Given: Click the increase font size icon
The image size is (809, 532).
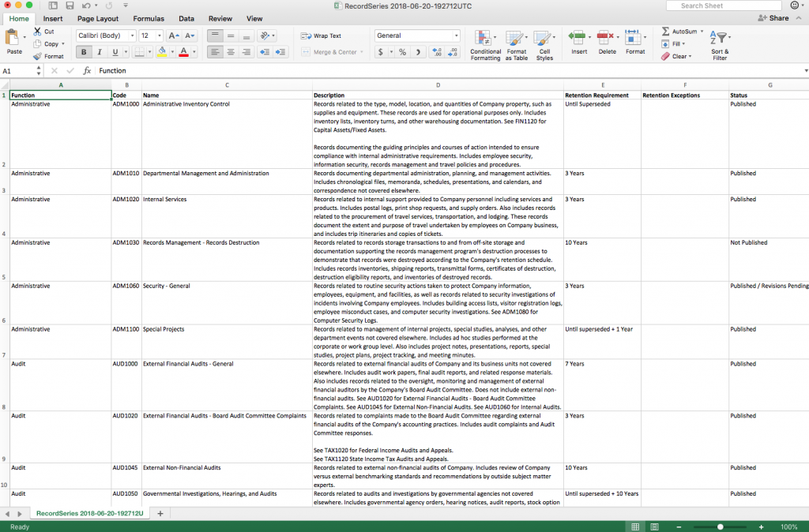Looking at the screenshot, I should [x=172, y=36].
